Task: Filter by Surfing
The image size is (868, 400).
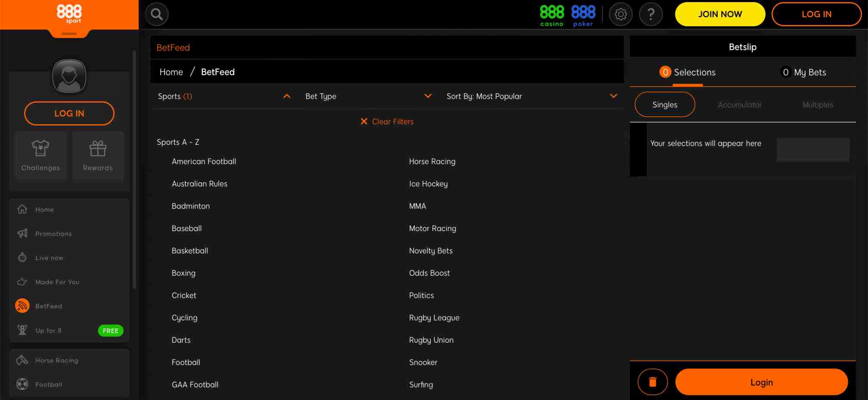Action: click(x=421, y=385)
